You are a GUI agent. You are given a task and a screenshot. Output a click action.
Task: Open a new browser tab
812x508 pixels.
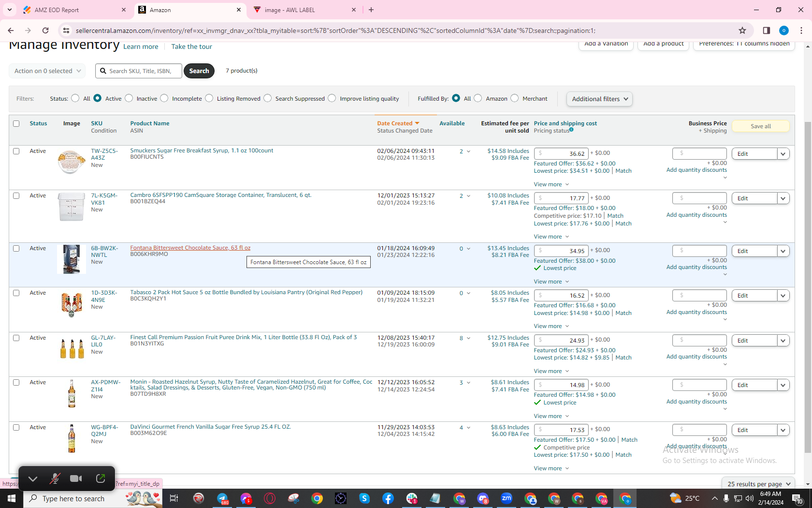click(x=371, y=10)
